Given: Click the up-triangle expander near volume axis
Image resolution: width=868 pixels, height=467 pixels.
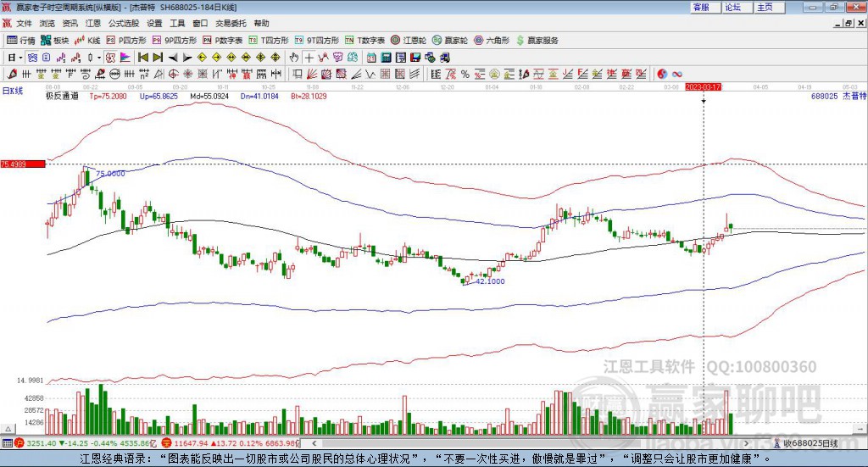Looking at the screenshot, I should (x=8, y=429).
